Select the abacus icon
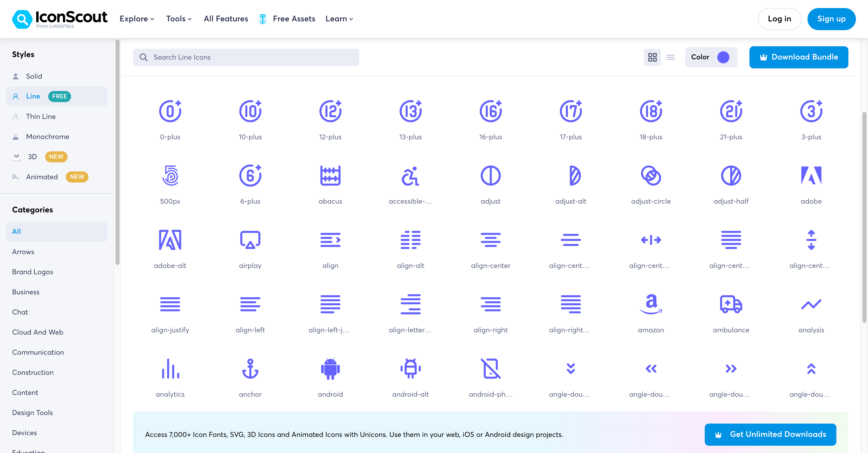This screenshot has height=453, width=868. point(330,176)
